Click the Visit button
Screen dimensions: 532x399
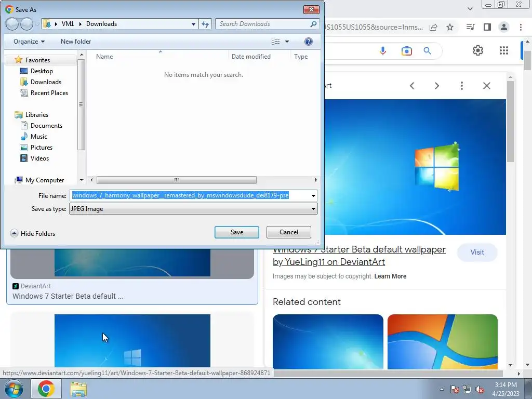[477, 252]
